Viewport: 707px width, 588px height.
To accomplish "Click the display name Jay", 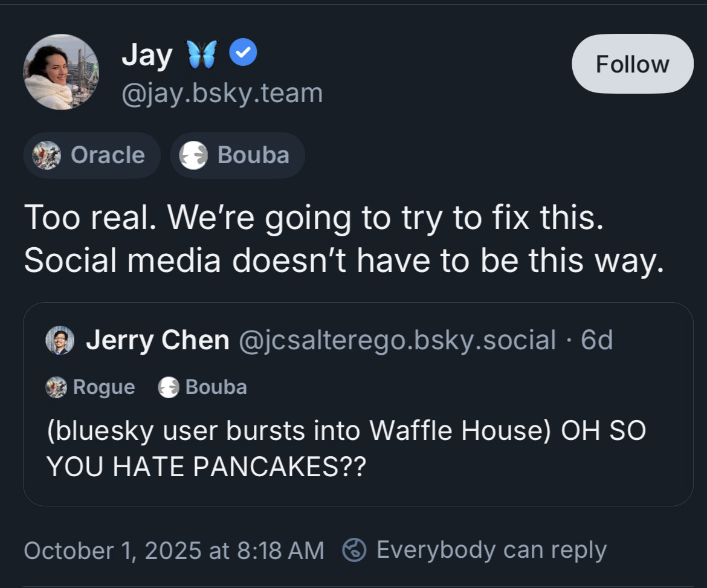I will pyautogui.click(x=147, y=56).
